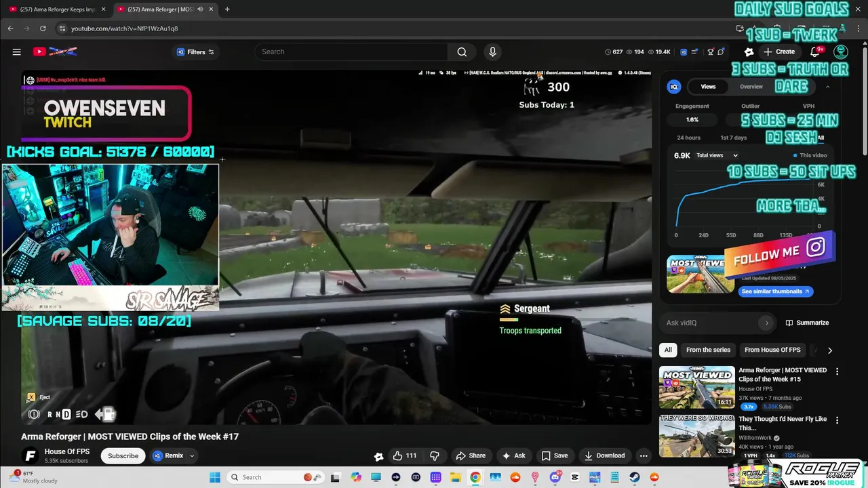The width and height of the screenshot is (868, 488).
Task: Open Steam from the taskbar
Action: (x=635, y=477)
